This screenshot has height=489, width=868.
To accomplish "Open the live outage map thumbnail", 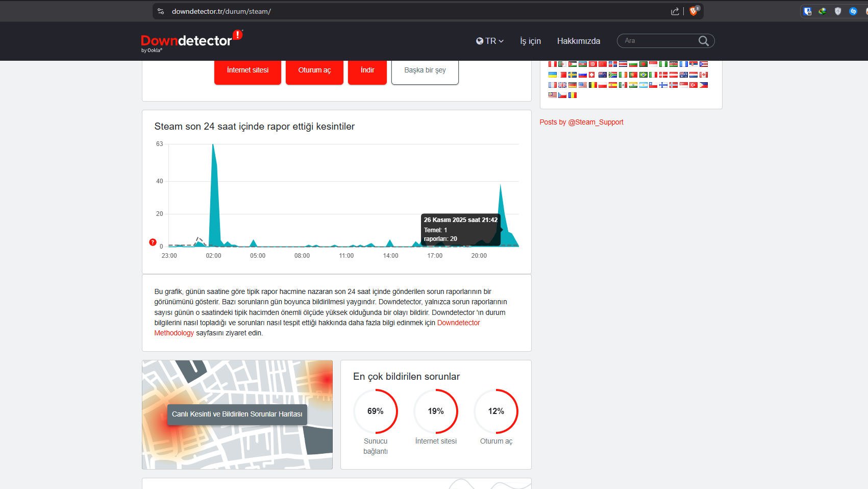I will coord(237,414).
